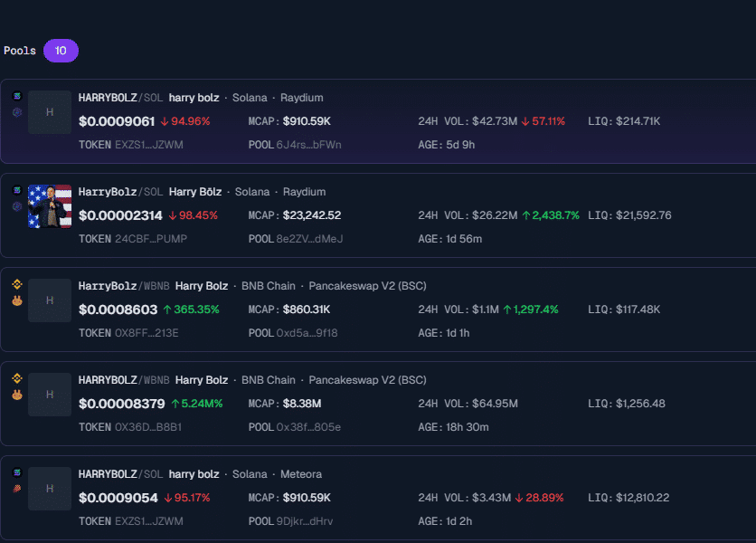Click Solana chain icon in first HARRYBOLZ/SOL Raydium row

[x=17, y=96]
